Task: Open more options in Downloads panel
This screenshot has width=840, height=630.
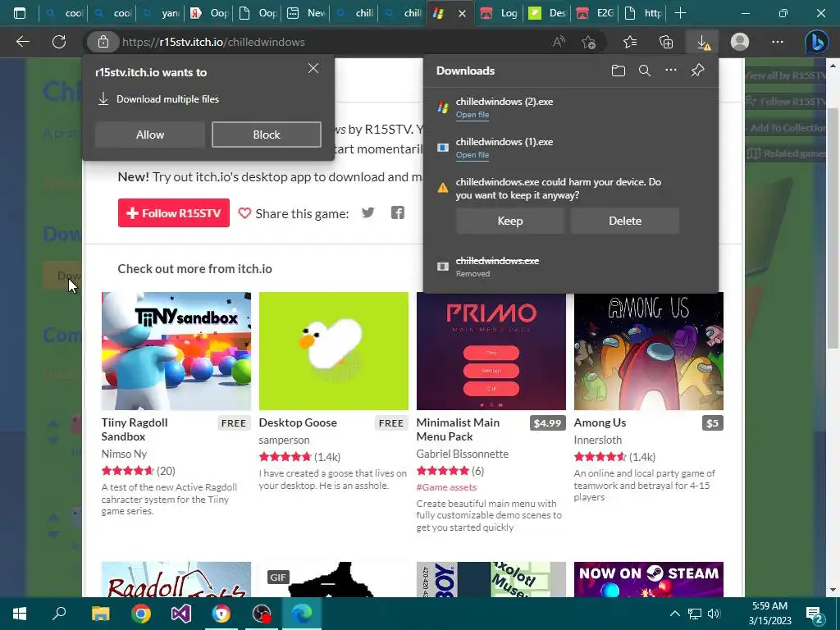Action: click(671, 71)
